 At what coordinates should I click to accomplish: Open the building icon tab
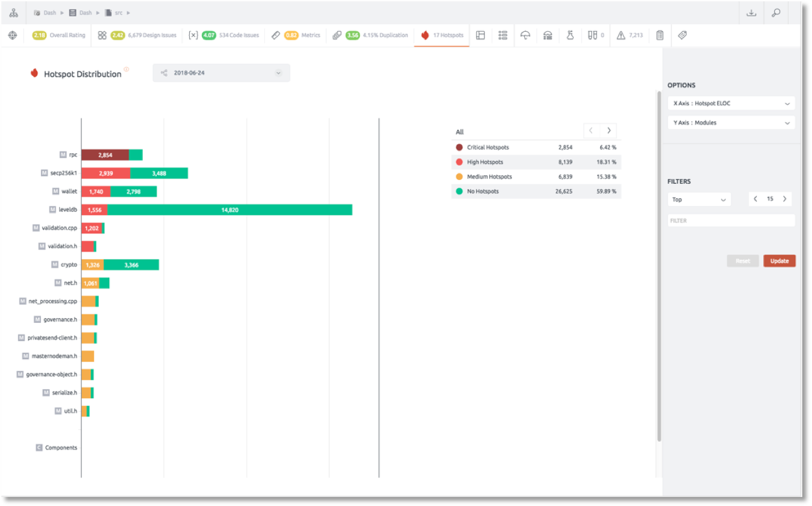coord(548,35)
